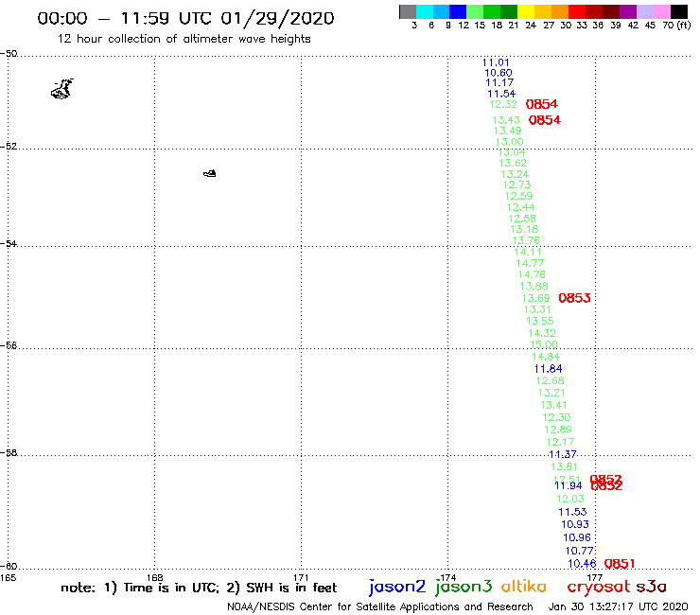Click the gray swatch in the color scale
700x615 pixels.
[408, 12]
